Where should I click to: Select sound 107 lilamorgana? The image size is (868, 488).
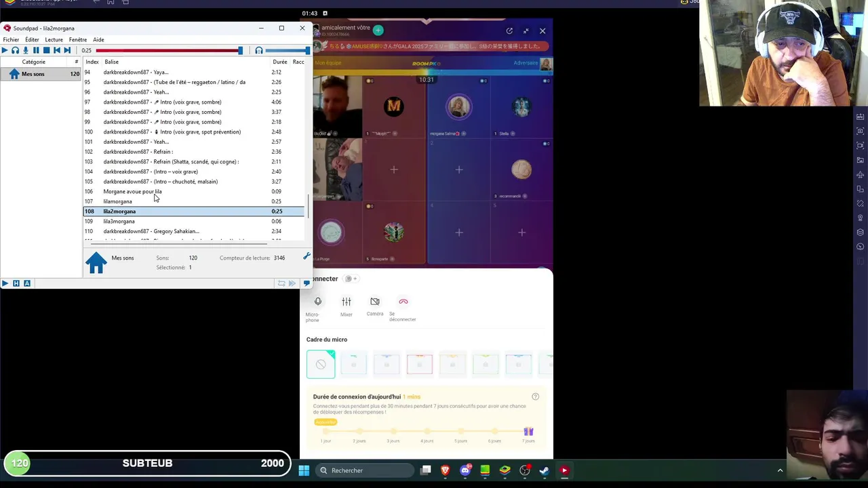(193, 201)
